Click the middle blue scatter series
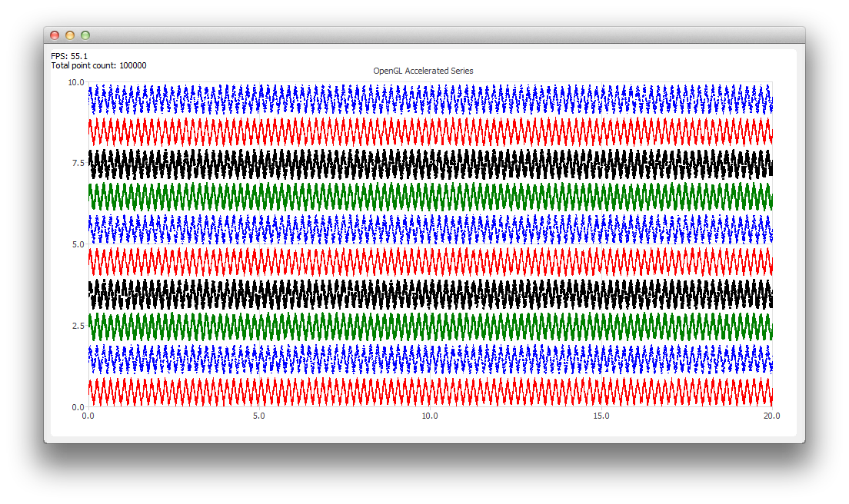849x504 pixels. pyautogui.click(x=423, y=227)
